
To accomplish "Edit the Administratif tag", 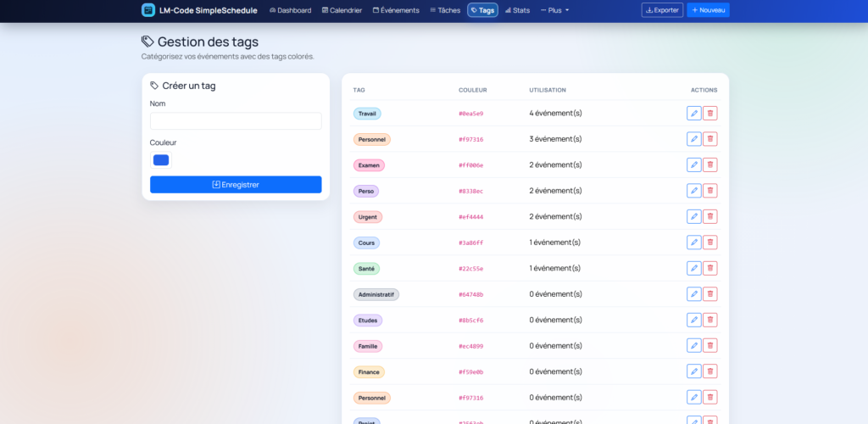I will point(693,294).
